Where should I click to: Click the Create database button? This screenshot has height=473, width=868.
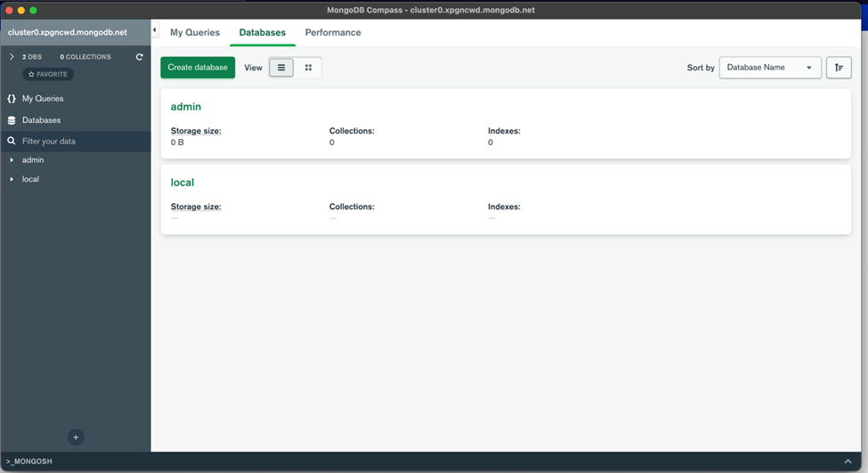coord(198,68)
